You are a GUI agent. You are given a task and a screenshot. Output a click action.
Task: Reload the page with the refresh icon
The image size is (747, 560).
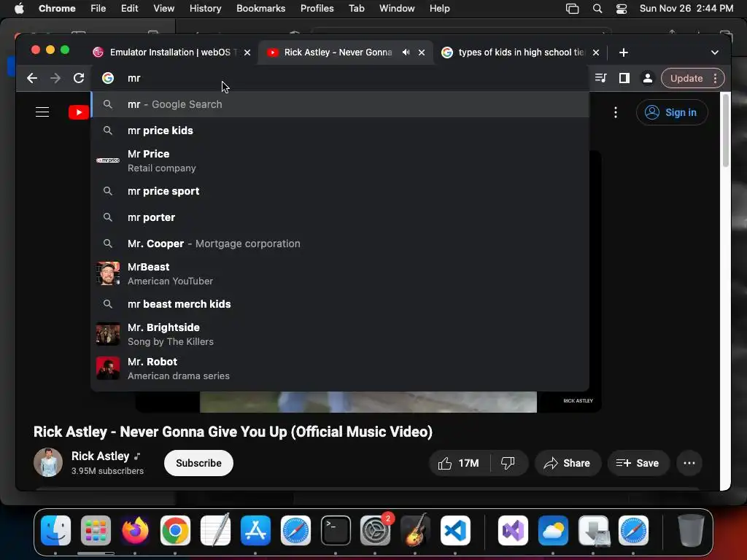pyautogui.click(x=79, y=78)
